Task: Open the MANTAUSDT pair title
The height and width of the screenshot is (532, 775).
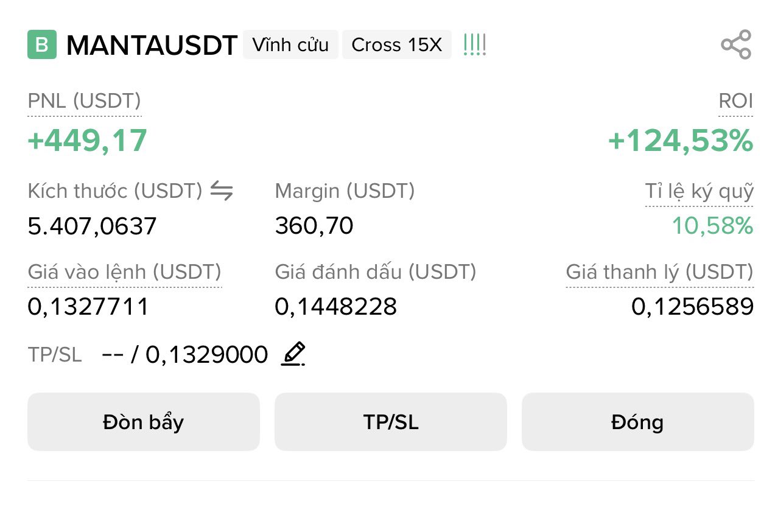Action: [x=152, y=45]
